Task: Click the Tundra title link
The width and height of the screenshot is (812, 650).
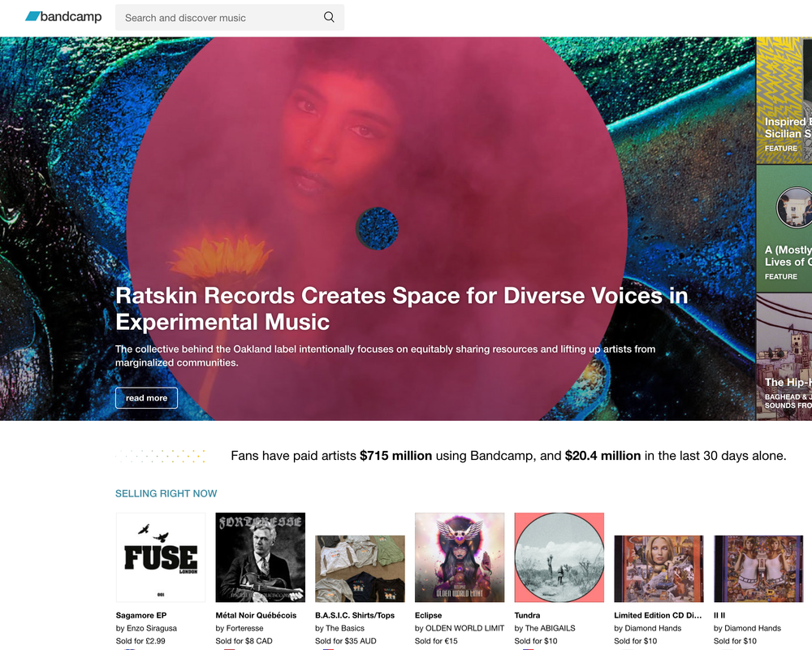Action: (527, 615)
